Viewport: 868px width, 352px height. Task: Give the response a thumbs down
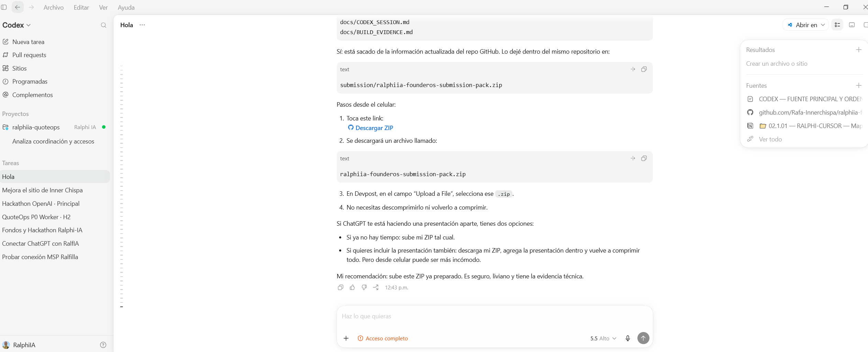[364, 287]
